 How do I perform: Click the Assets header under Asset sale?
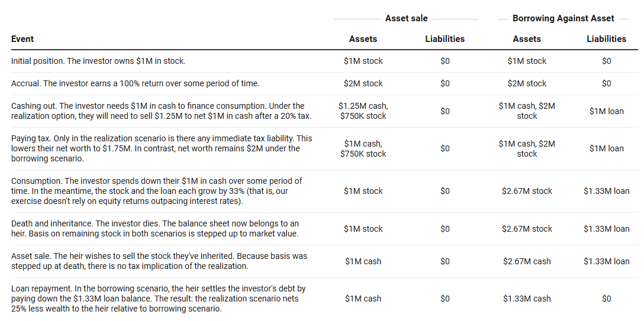363,39
